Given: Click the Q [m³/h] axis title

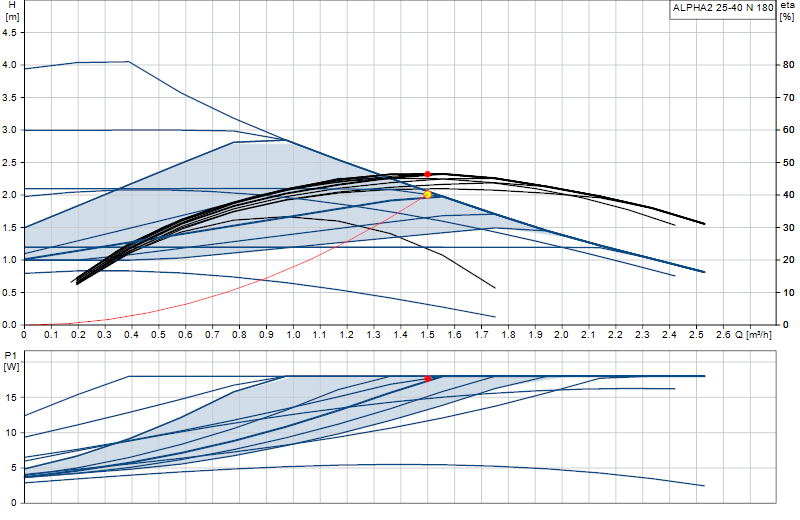Looking at the screenshot, I should point(753,335).
